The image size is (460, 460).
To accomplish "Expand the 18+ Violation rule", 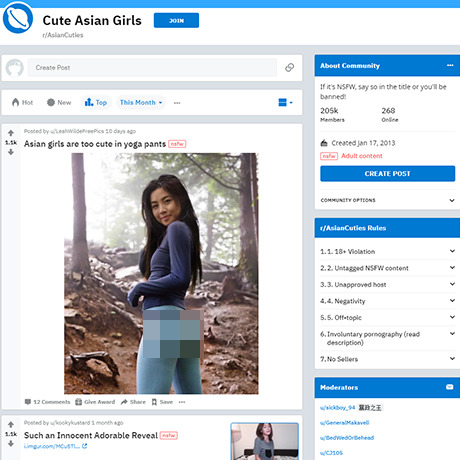I will 387,251.
